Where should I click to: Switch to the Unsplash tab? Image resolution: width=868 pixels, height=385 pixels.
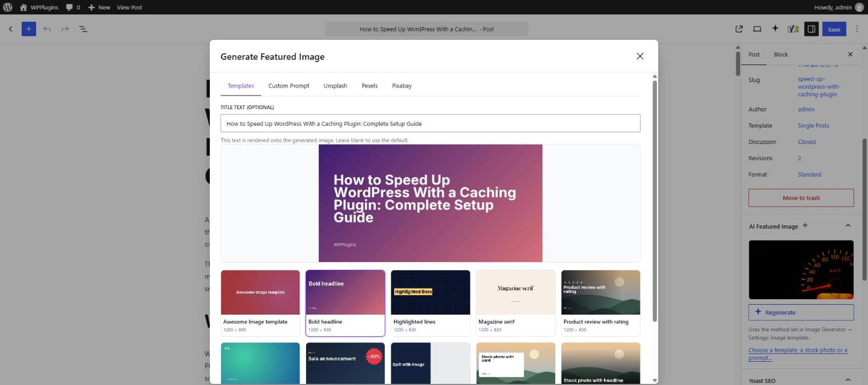pos(335,86)
